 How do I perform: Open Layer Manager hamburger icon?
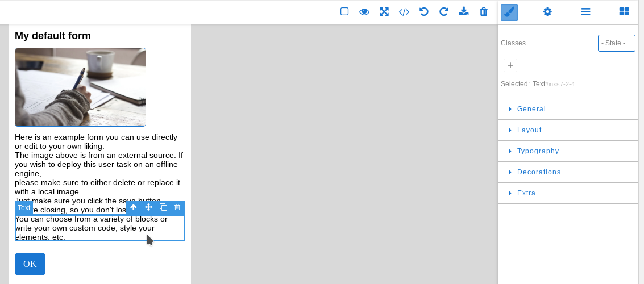point(585,12)
